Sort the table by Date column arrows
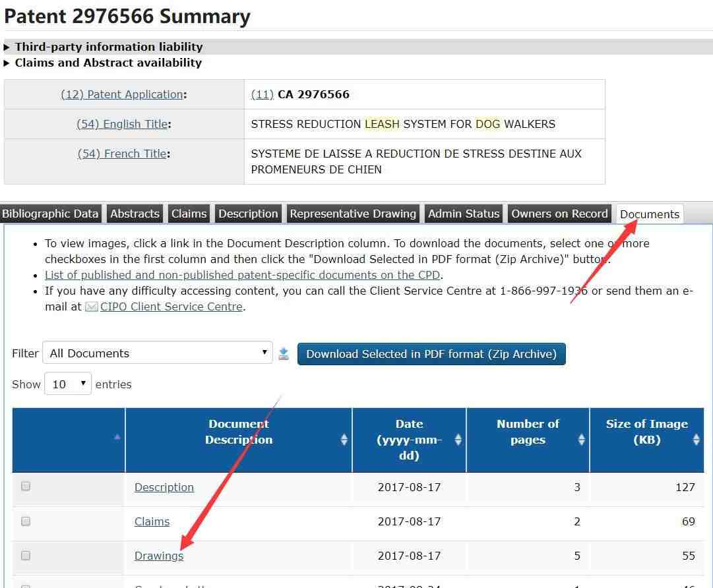The image size is (713, 588). [x=458, y=440]
